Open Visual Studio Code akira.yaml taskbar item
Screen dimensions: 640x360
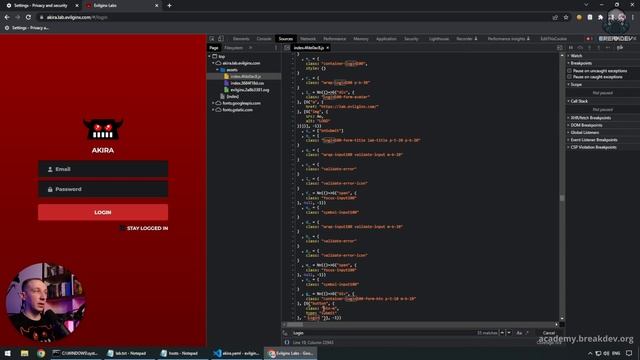(236, 353)
